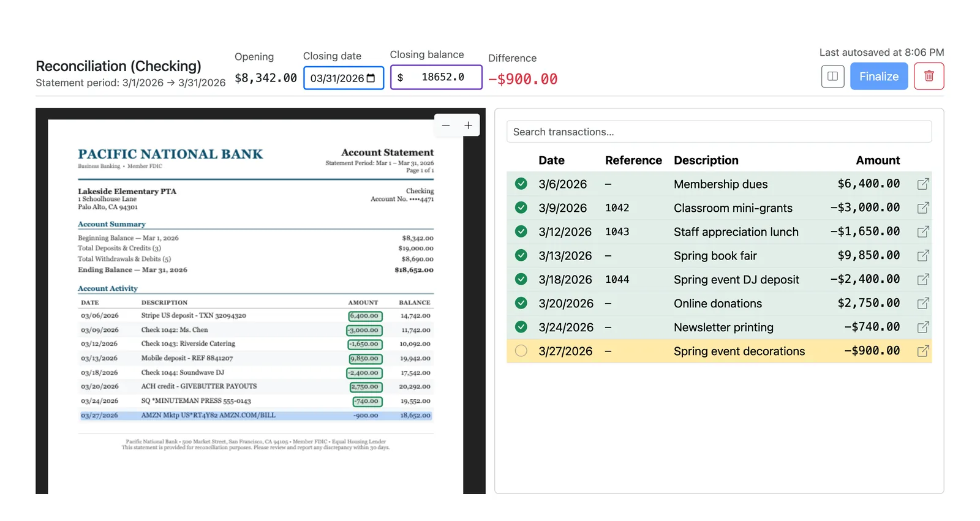
Task: Delete reconciliation using trash icon
Action: pyautogui.click(x=929, y=77)
